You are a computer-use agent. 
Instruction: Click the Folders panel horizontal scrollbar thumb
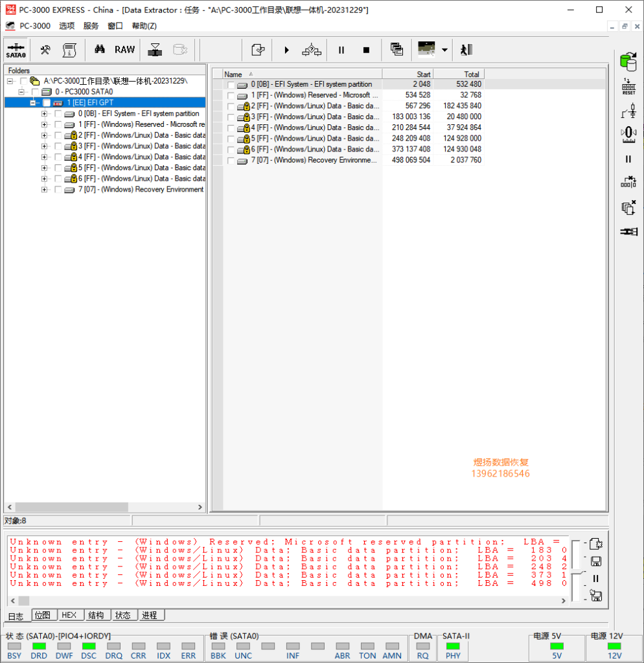click(72, 507)
